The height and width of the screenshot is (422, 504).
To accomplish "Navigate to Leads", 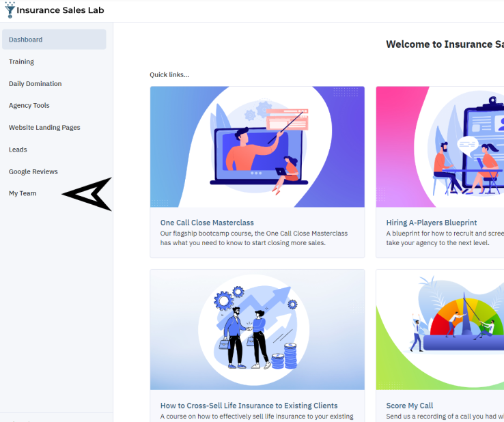I will [18, 150].
